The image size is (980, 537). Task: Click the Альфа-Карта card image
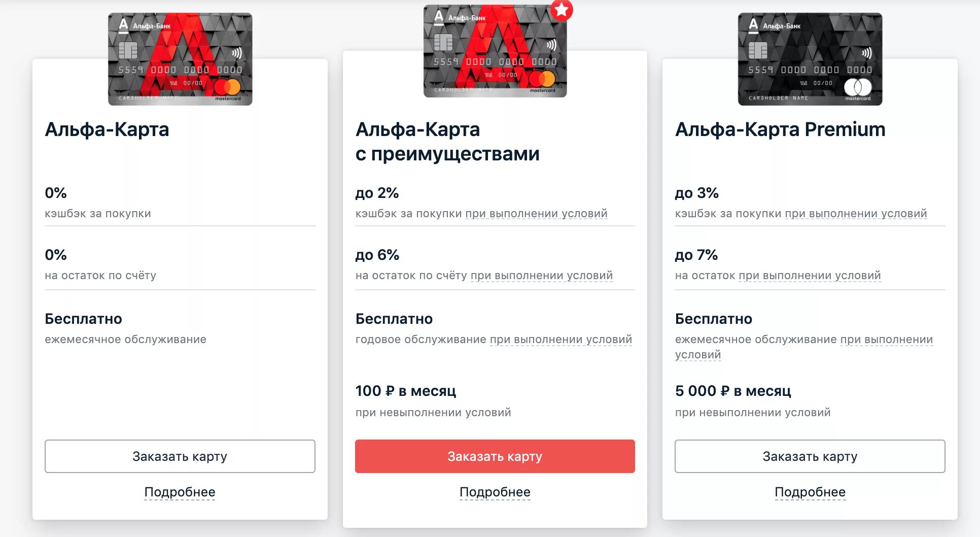point(180,59)
